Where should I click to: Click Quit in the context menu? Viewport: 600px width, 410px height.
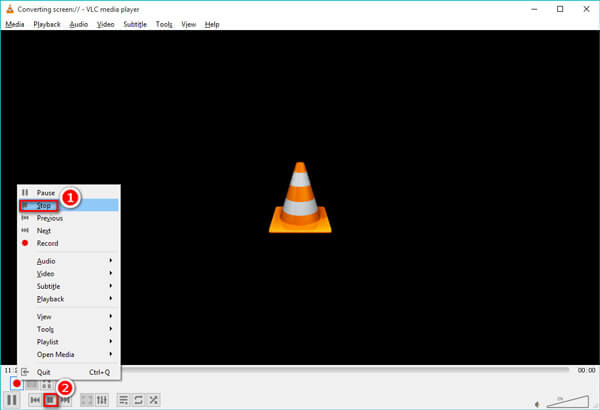[x=45, y=372]
